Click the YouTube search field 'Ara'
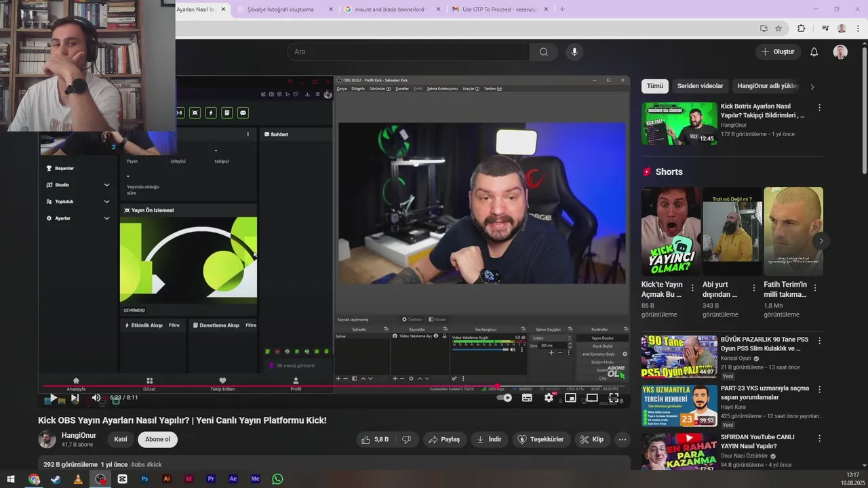The height and width of the screenshot is (488, 868). 408,52
